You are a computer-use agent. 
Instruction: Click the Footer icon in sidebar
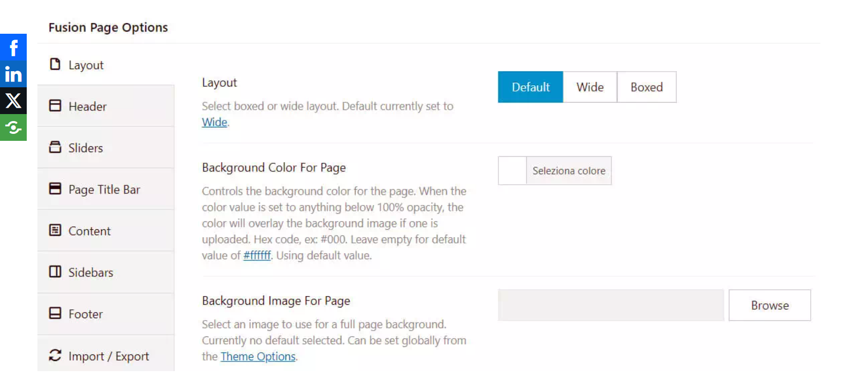(x=55, y=313)
